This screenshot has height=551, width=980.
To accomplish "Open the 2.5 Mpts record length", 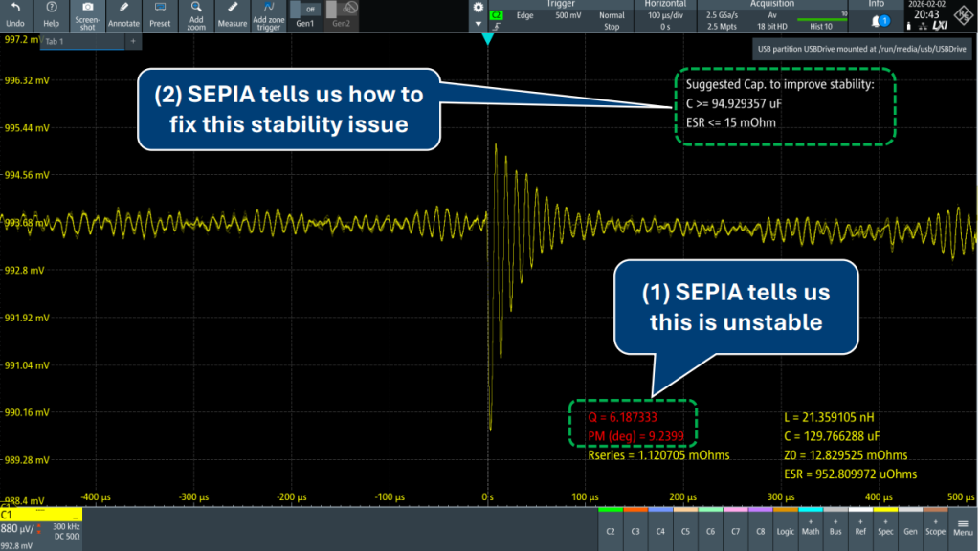I will coord(722,27).
